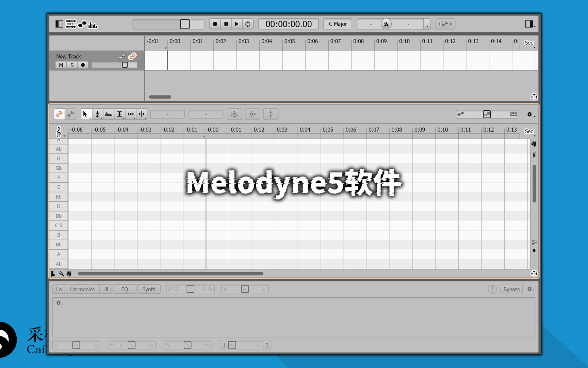Toggle the right info pane icon
Screen dimensions: 588x368
(529, 24)
